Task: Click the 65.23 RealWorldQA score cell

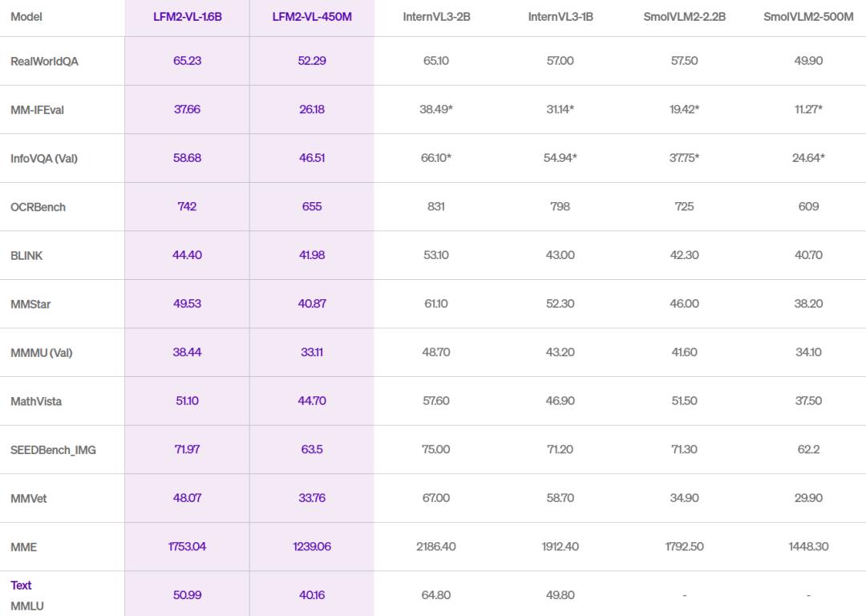Action: coord(187,61)
